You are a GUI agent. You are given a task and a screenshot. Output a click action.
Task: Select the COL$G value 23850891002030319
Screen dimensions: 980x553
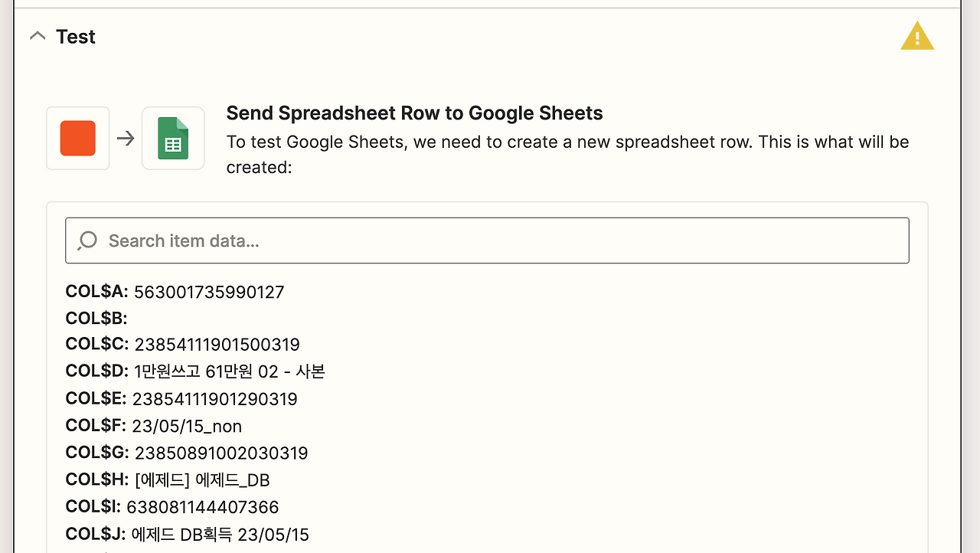tap(221, 453)
